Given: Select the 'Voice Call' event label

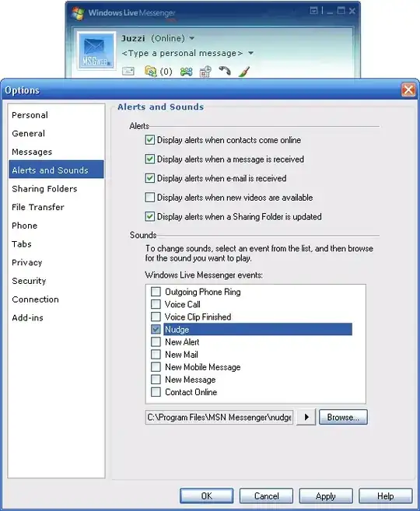Looking at the screenshot, I should (183, 304).
